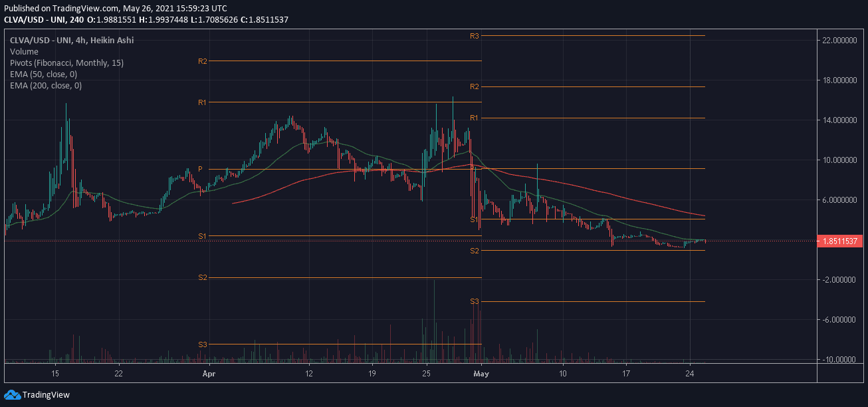Select the 24 date on time axis
868x407 pixels.
tap(690, 373)
